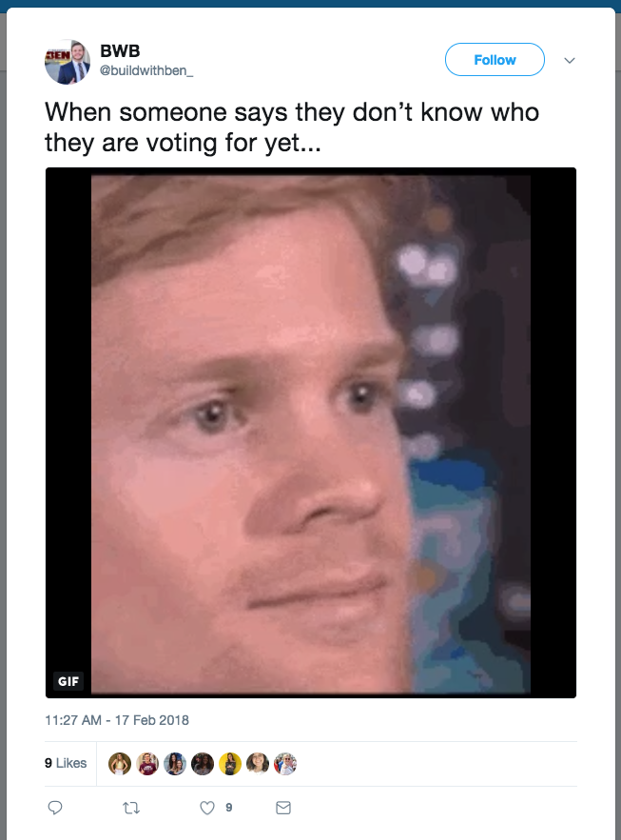
Task: Open the fifth liker's yellow background avatar
Action: pos(229,763)
